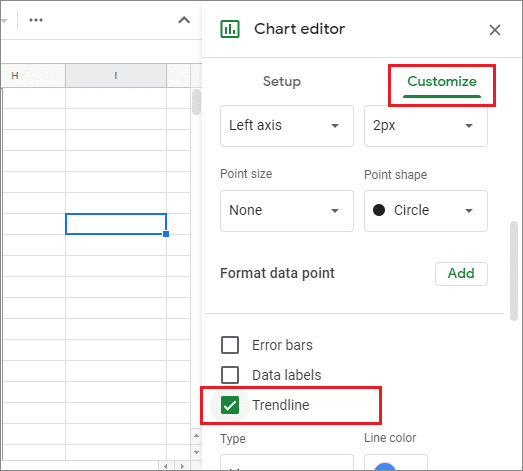Click the sheet's scroll down arrow
Screen dimensions: 523x471
[x=196, y=452]
